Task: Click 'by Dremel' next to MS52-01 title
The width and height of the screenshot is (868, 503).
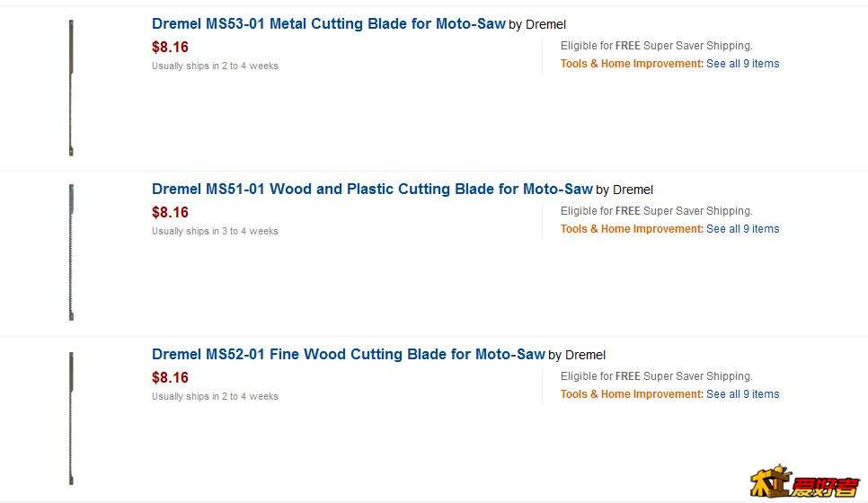Action: coord(577,356)
